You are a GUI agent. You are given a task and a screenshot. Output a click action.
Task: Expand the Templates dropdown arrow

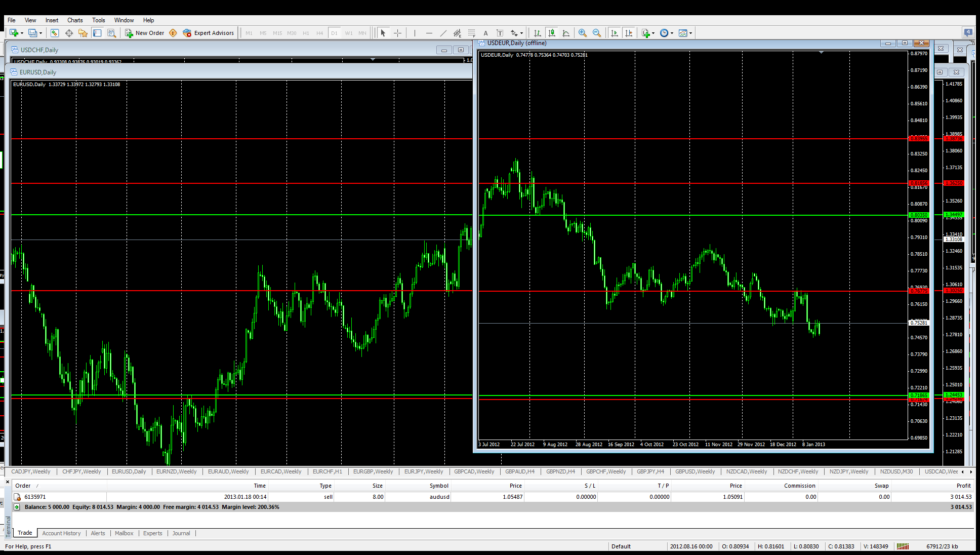click(x=690, y=33)
